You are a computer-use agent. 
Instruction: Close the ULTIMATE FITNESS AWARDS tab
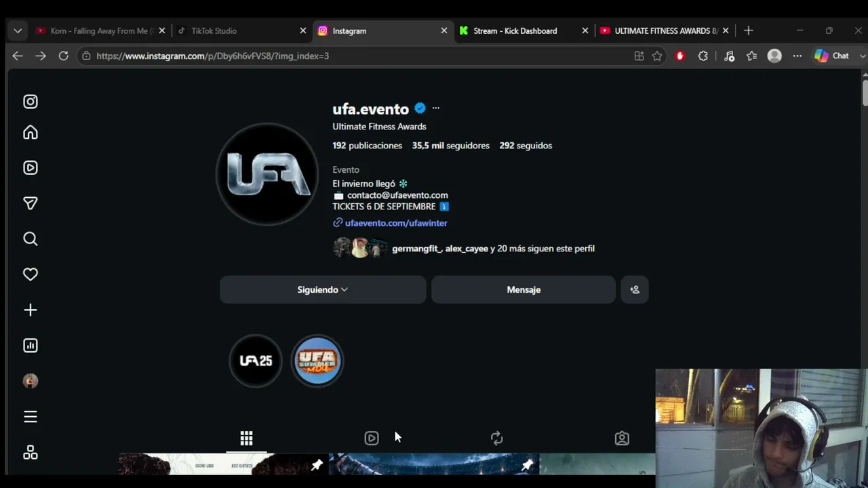(x=726, y=30)
